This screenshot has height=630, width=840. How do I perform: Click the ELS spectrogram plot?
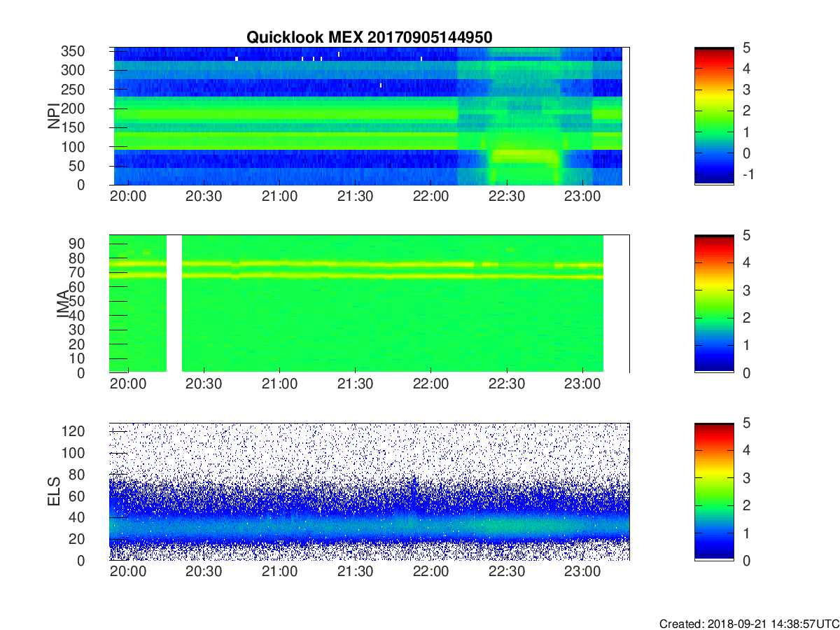(x=370, y=491)
